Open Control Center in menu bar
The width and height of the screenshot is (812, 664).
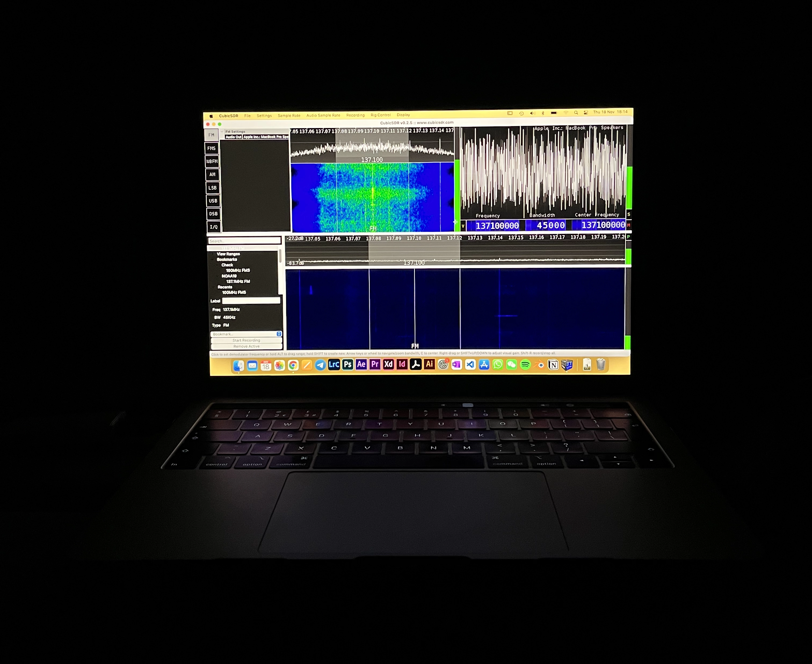pos(586,113)
